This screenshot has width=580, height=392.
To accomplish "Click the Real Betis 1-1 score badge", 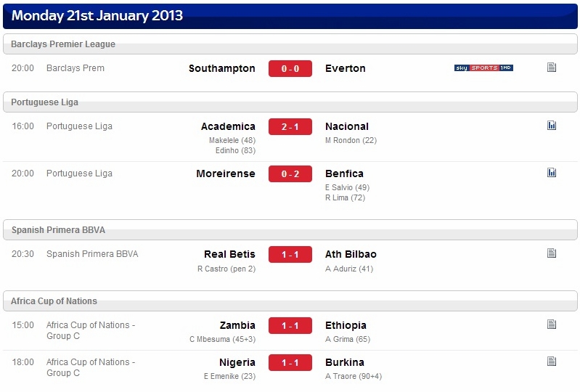I will (290, 254).
